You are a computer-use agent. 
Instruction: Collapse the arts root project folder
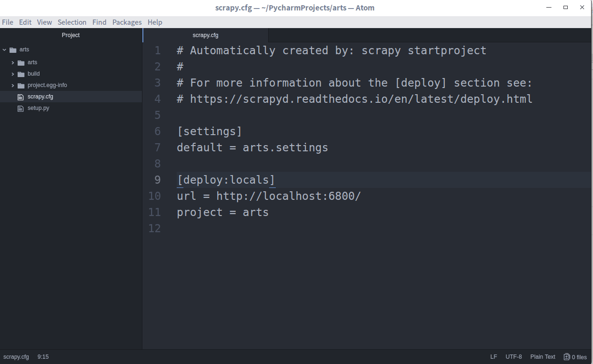click(x=4, y=49)
